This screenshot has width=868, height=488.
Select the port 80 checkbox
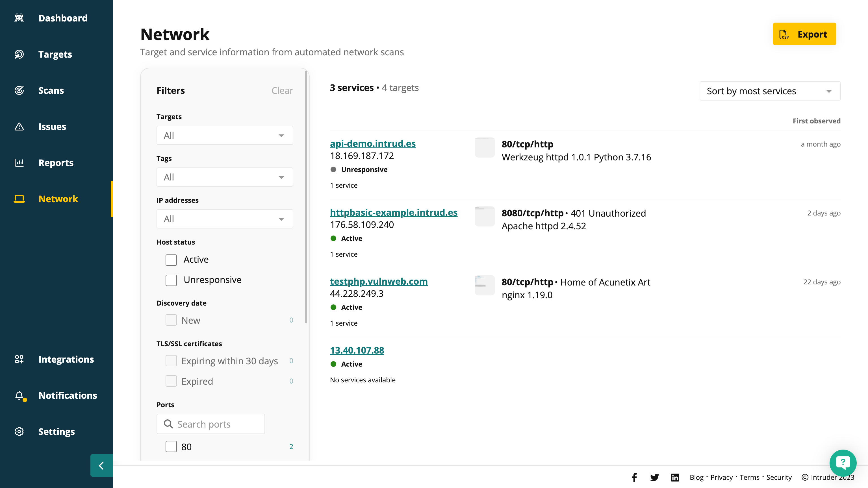coord(171,446)
